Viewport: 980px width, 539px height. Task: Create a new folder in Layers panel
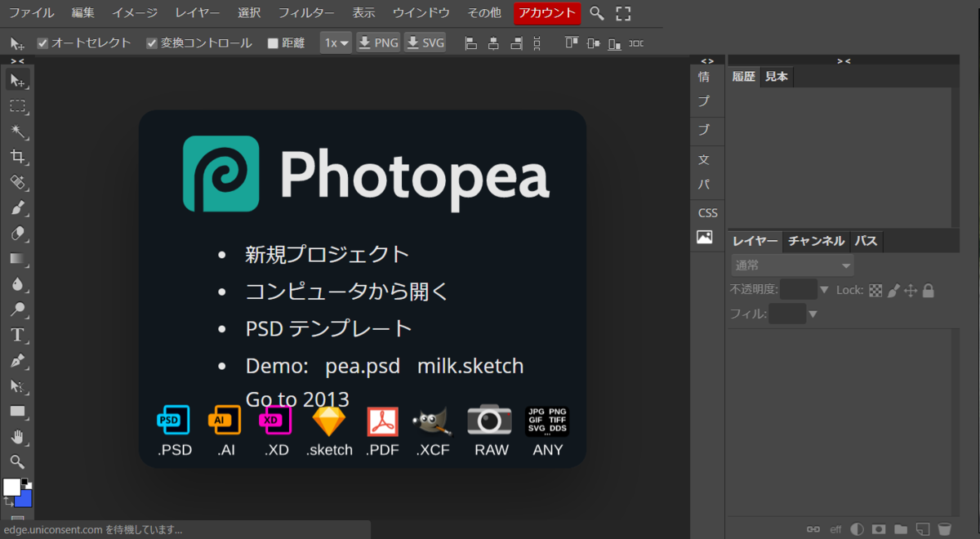click(901, 528)
